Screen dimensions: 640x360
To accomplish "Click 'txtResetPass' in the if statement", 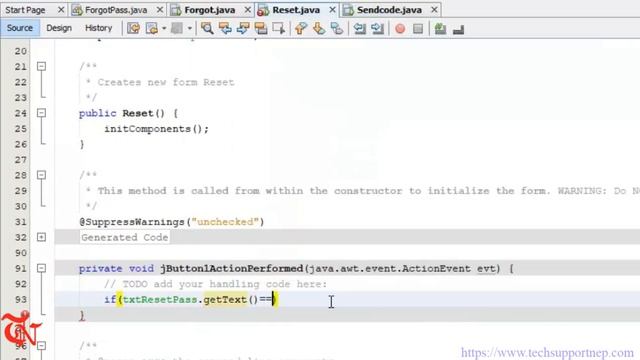I will pos(160,300).
